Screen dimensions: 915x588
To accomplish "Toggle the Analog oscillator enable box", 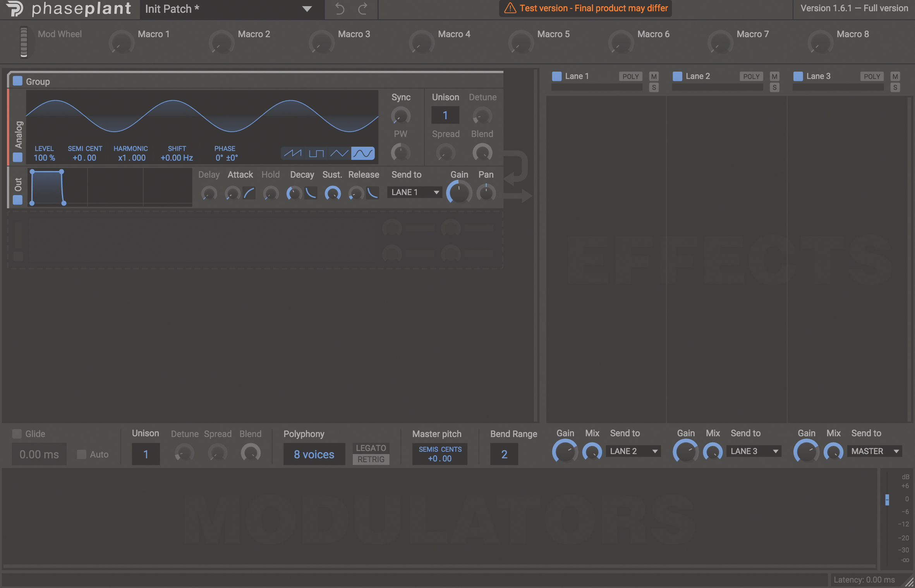I will [17, 157].
